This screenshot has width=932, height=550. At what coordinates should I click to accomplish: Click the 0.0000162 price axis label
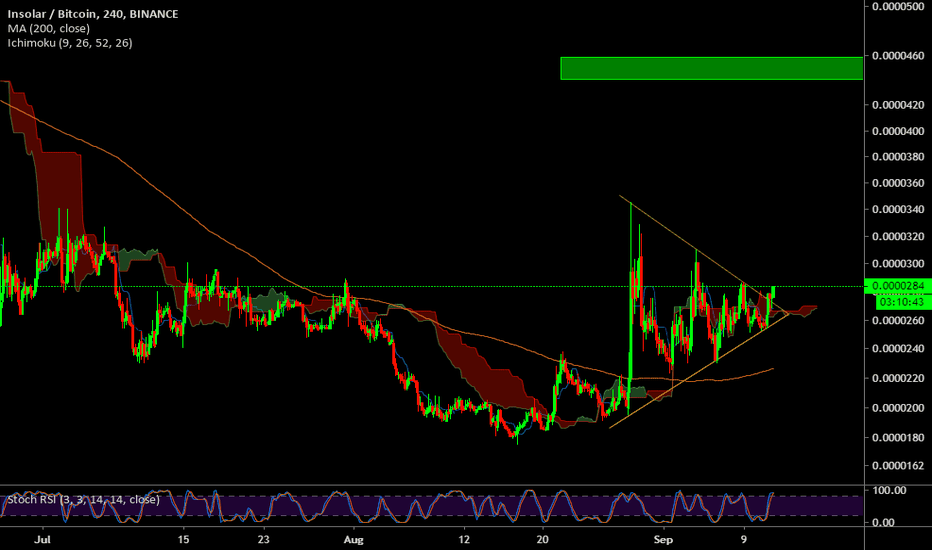click(x=898, y=466)
